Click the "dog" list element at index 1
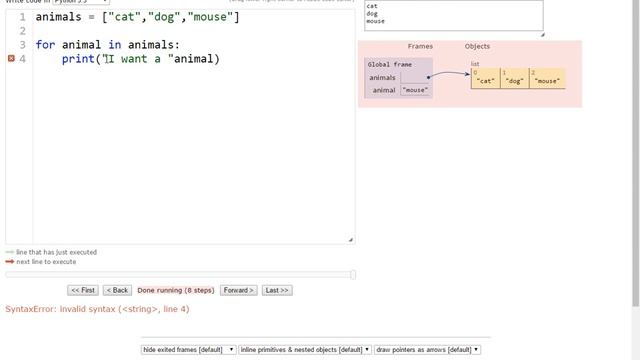 [x=514, y=78]
